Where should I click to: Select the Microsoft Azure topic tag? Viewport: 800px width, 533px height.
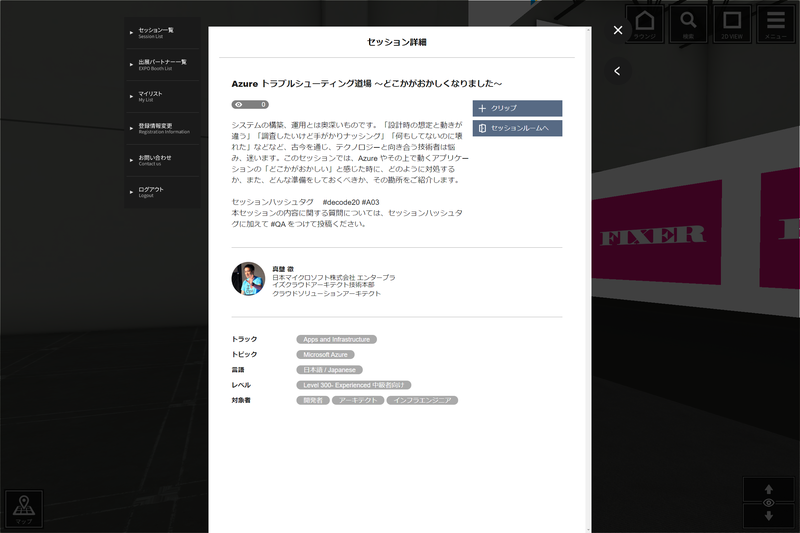[326, 354]
